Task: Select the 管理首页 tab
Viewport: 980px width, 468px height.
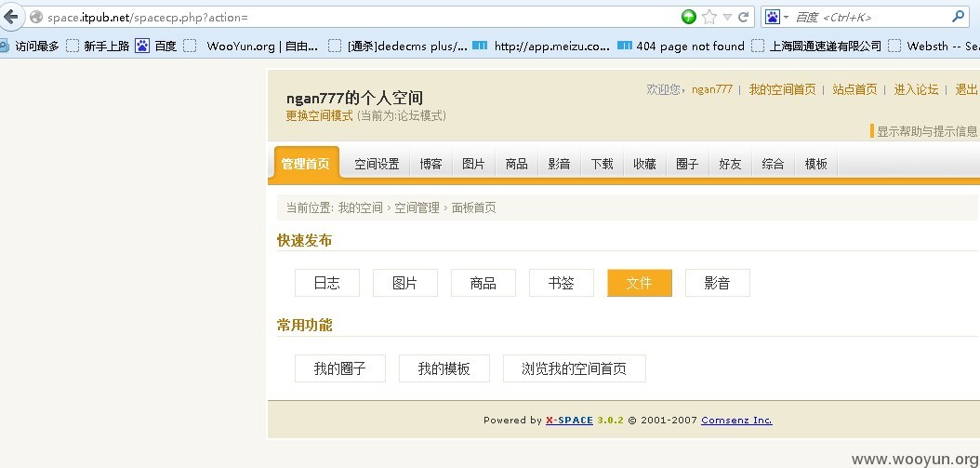Action: click(306, 164)
